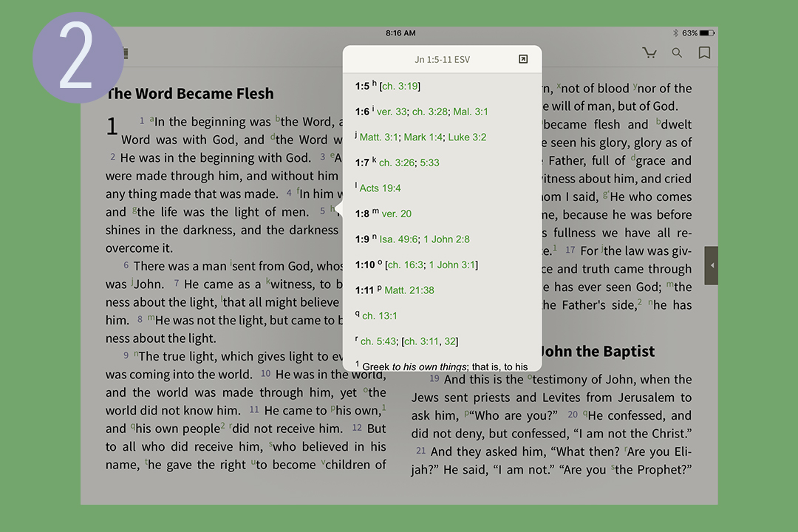Select the '1:5' verse label in popover
Viewport: 798px width, 532px height.
(x=362, y=86)
